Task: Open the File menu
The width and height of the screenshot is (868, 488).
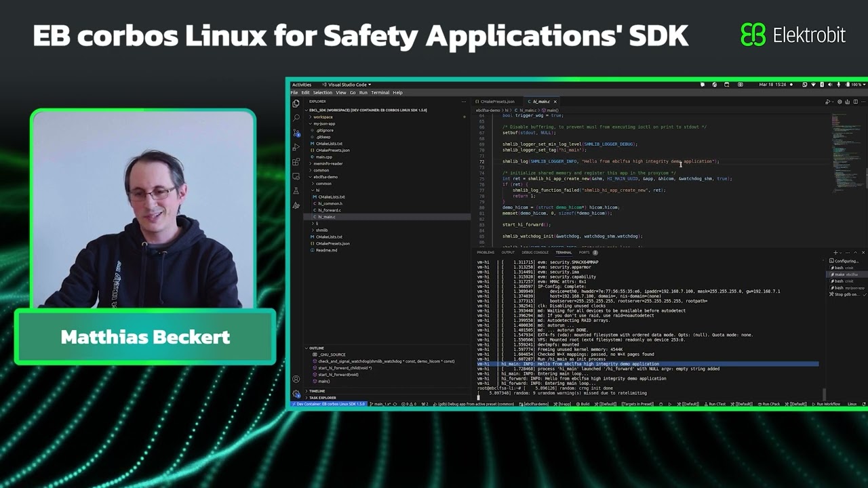Action: [295, 93]
